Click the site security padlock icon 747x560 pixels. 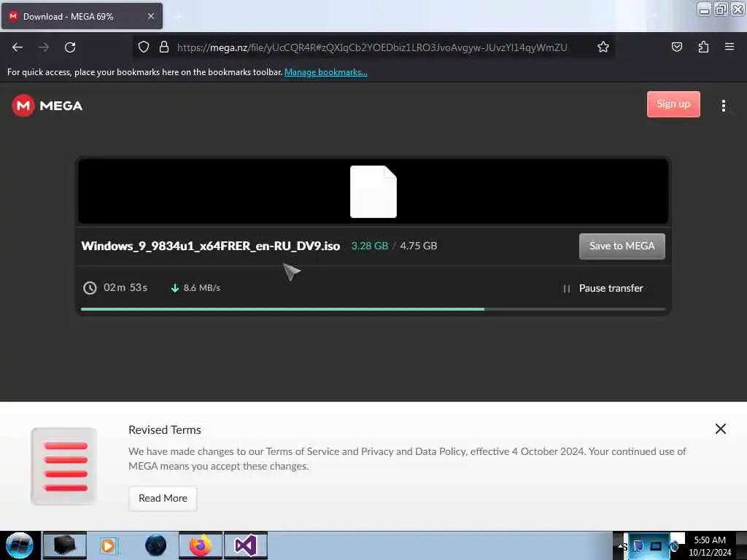(x=164, y=47)
